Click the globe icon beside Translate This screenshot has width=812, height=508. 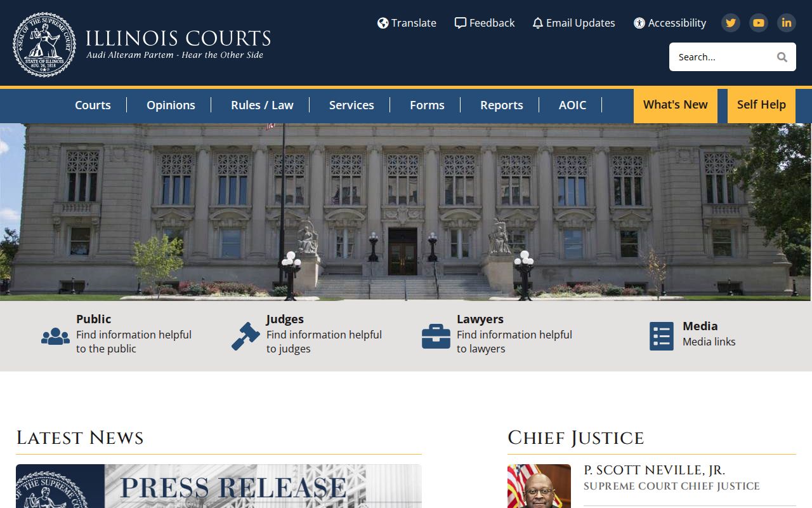(x=383, y=23)
